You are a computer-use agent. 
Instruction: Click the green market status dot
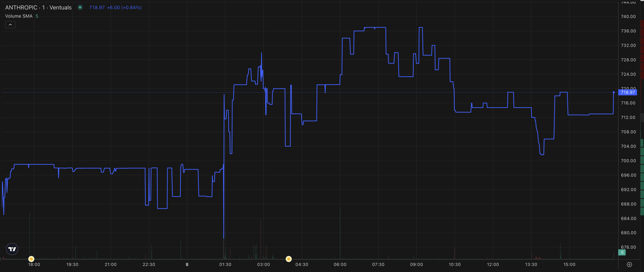point(80,7)
